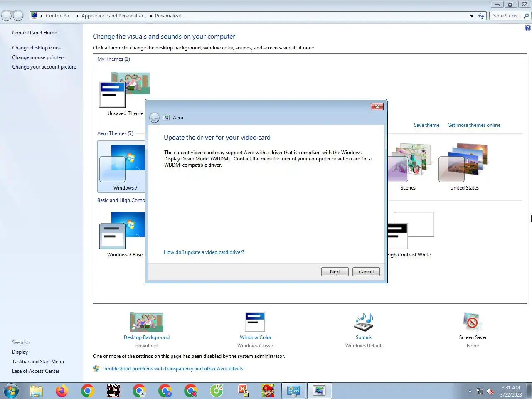Click the address bar refresh button

(481, 16)
